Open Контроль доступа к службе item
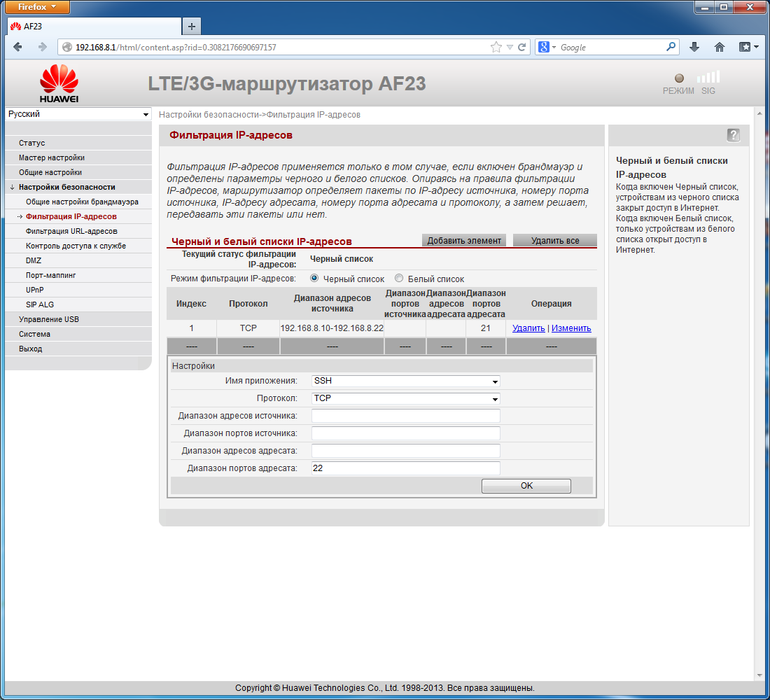The width and height of the screenshot is (770, 700). coord(76,246)
